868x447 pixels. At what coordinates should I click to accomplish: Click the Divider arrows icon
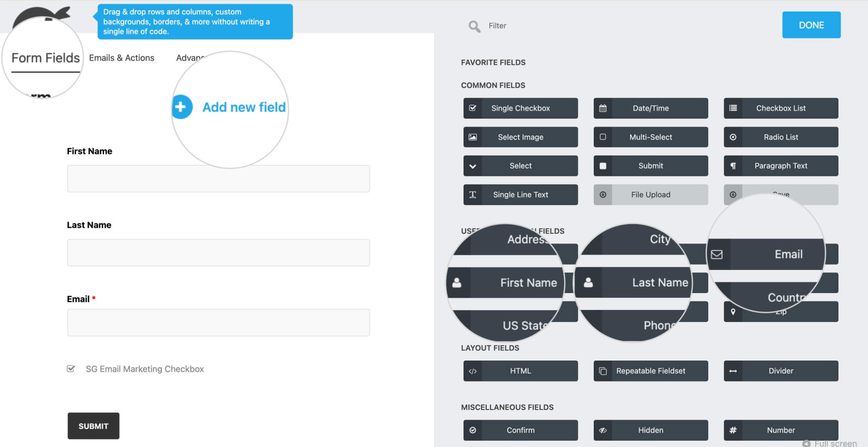click(x=733, y=371)
